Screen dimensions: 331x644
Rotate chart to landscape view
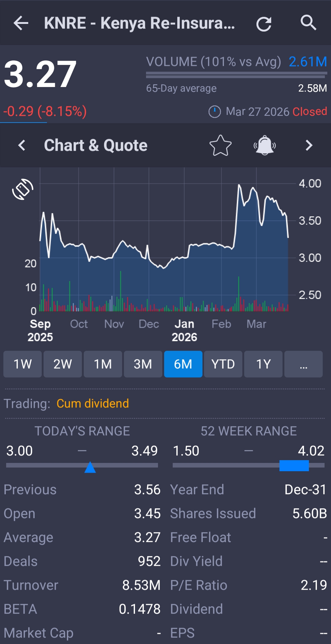pyautogui.click(x=23, y=189)
